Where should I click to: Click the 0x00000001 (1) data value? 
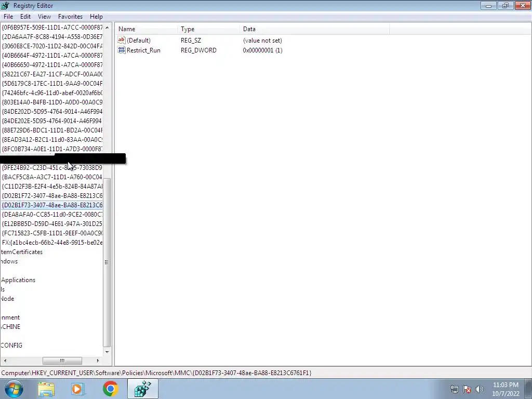(262, 50)
